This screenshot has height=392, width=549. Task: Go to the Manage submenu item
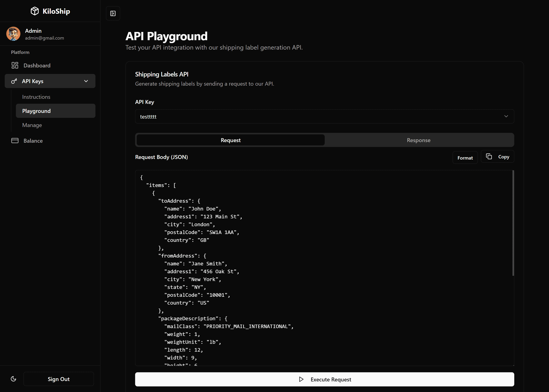click(x=32, y=125)
